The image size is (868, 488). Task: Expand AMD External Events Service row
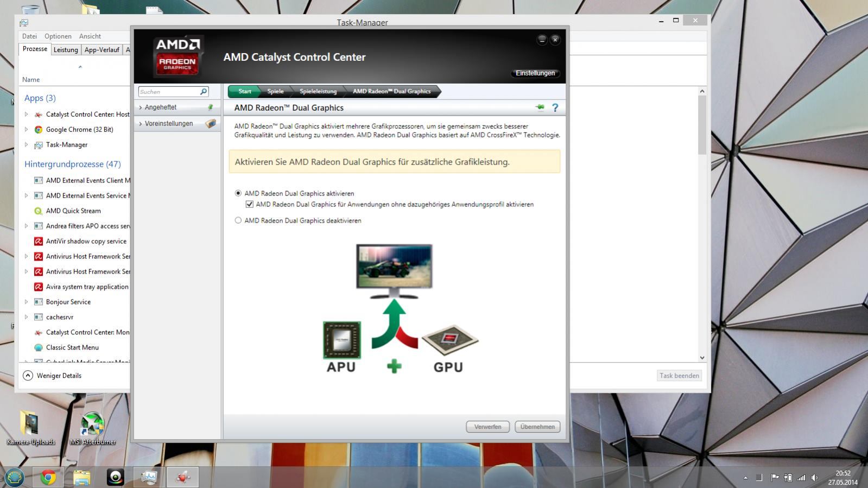(26, 196)
